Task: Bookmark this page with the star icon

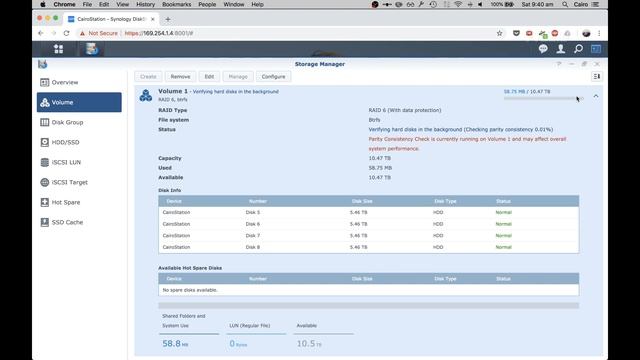Action: (x=500, y=33)
